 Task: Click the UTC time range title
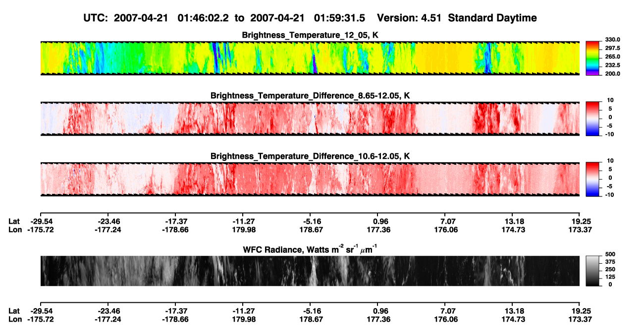310,18
